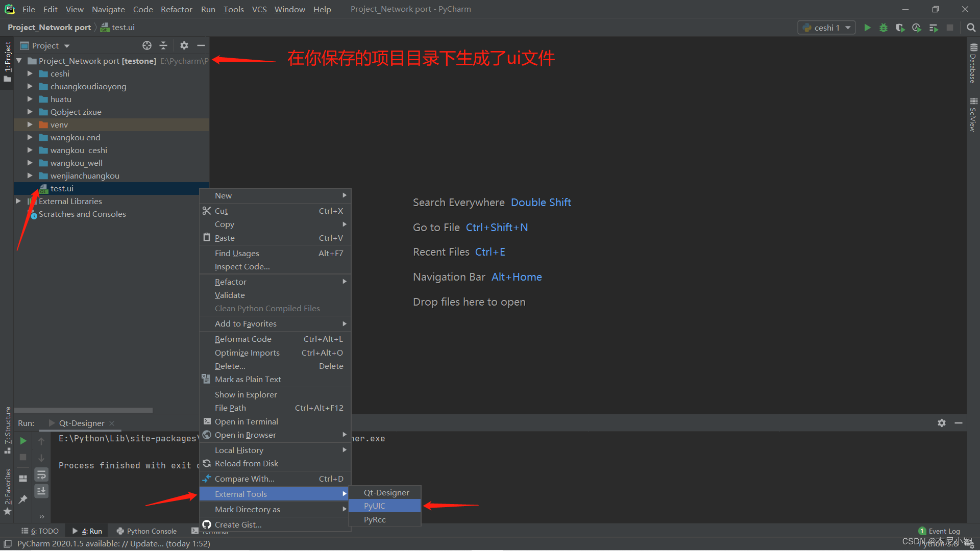Screen dimensions: 980x551
Task: Expand the Qobject zixue folder
Action: pyautogui.click(x=30, y=112)
